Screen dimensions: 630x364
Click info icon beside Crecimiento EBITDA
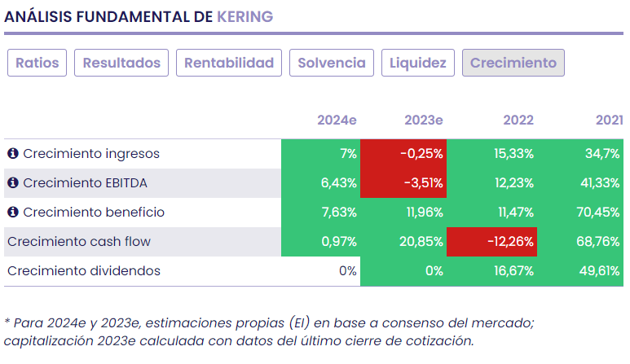pyautogui.click(x=13, y=183)
